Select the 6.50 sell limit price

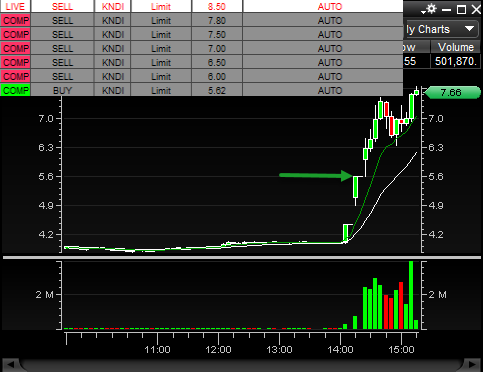pos(217,63)
